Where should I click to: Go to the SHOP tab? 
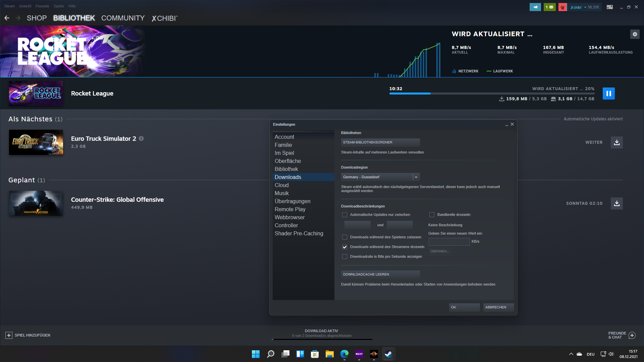[37, 18]
